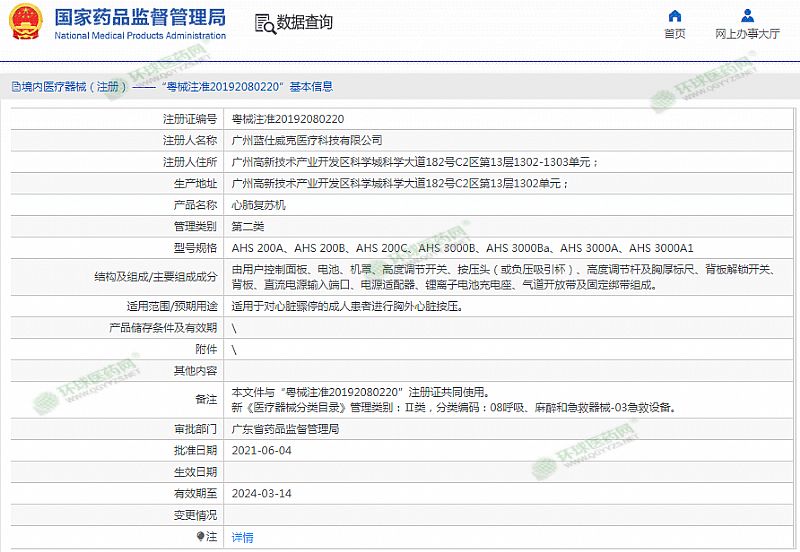Screen dimensions: 800x552
Task: Click the 数据查询 magnifier document icon
Action: pos(263,24)
